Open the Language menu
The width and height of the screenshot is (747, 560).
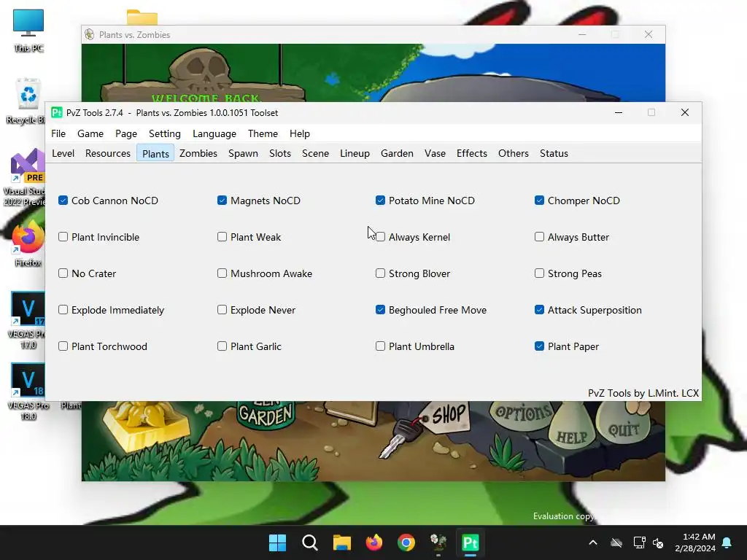[x=214, y=134]
